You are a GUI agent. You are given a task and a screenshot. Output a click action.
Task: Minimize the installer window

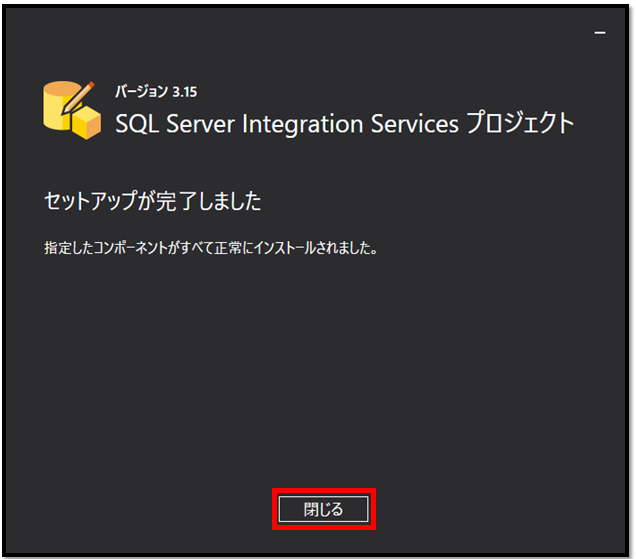point(600,33)
